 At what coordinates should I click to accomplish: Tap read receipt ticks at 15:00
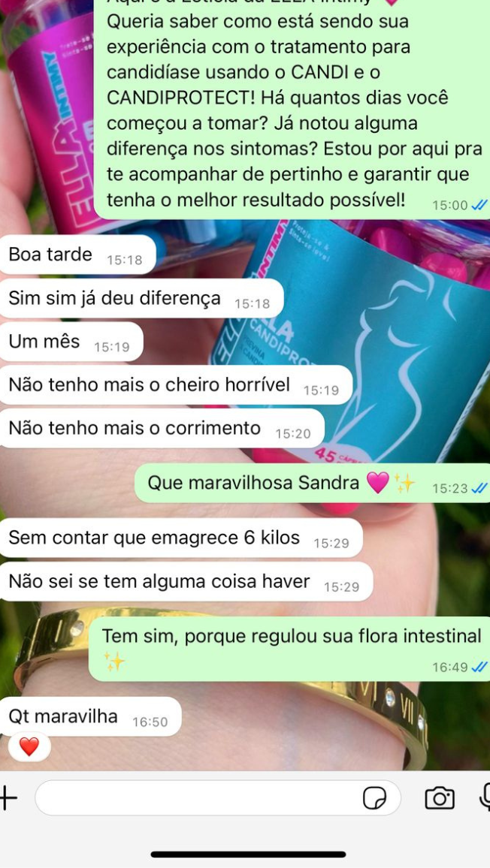pos(479,206)
